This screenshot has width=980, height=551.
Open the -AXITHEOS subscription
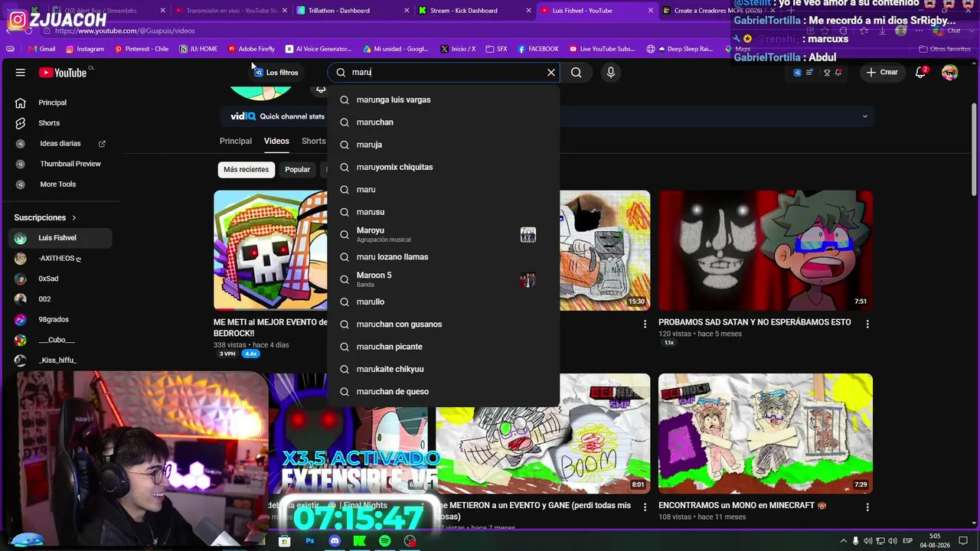pyautogui.click(x=61, y=259)
